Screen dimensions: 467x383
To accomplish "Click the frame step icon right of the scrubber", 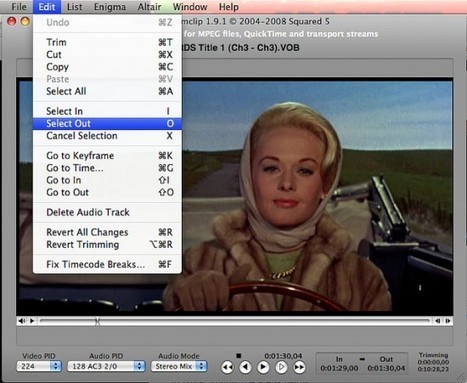I will (448, 321).
